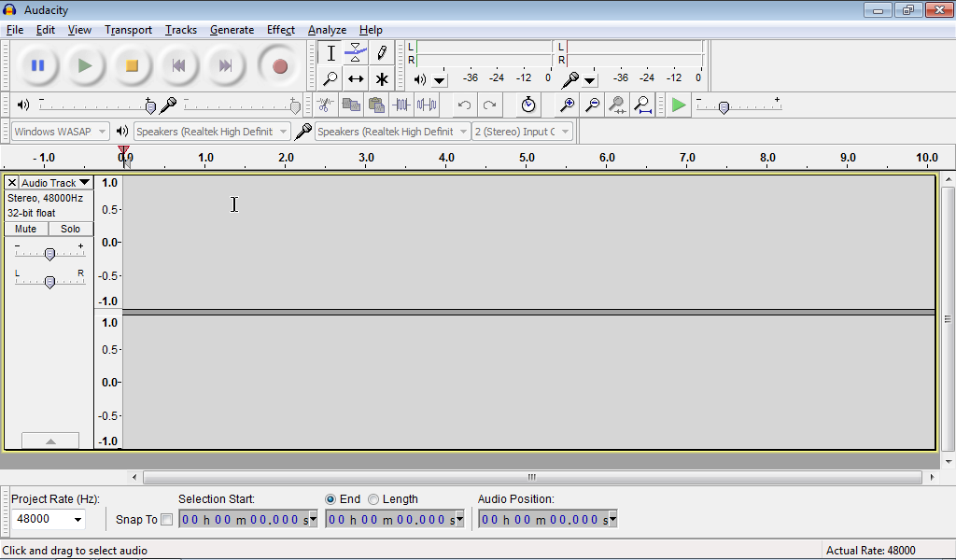Click the Fit Project zoom icon
Viewport: 956px width, 560px height.
coord(642,105)
